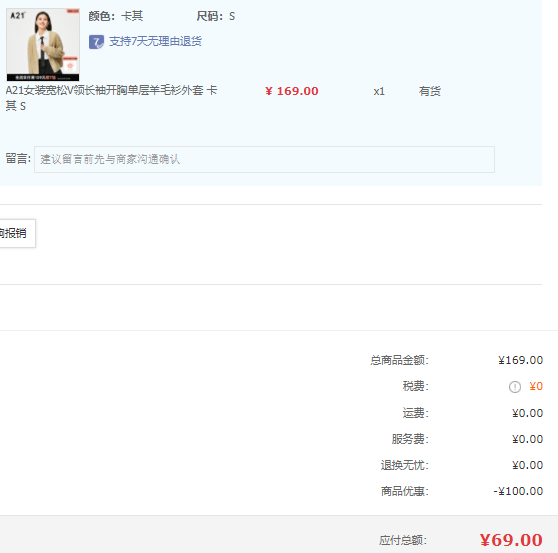Click the 总商品金额 label
This screenshot has width=558, height=553.
[399, 360]
